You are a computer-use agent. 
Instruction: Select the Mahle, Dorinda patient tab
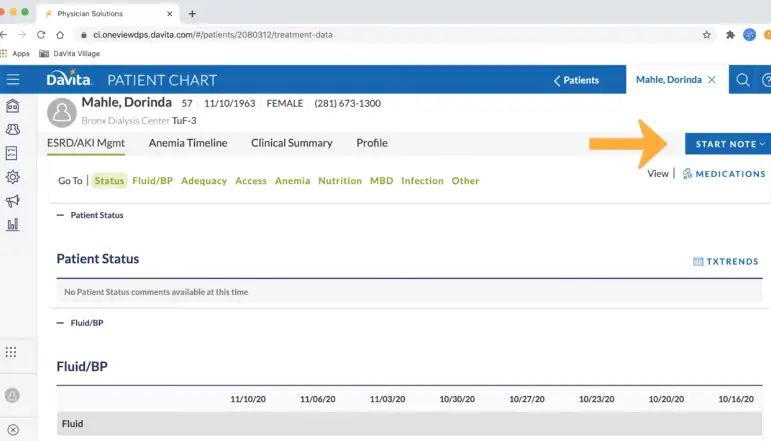tap(668, 80)
